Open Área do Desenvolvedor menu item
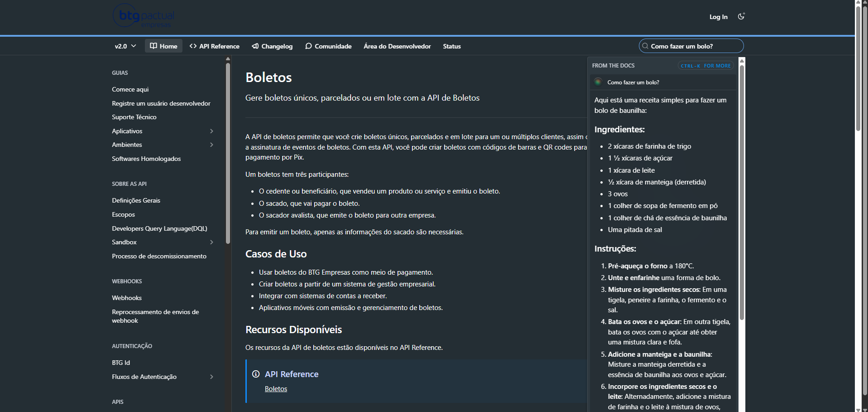 [x=397, y=46]
